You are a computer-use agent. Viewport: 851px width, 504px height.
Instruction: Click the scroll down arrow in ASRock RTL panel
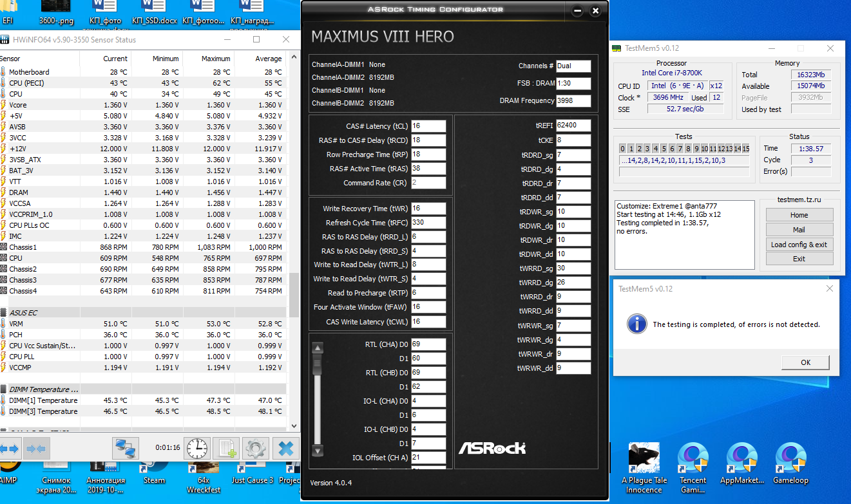click(316, 450)
